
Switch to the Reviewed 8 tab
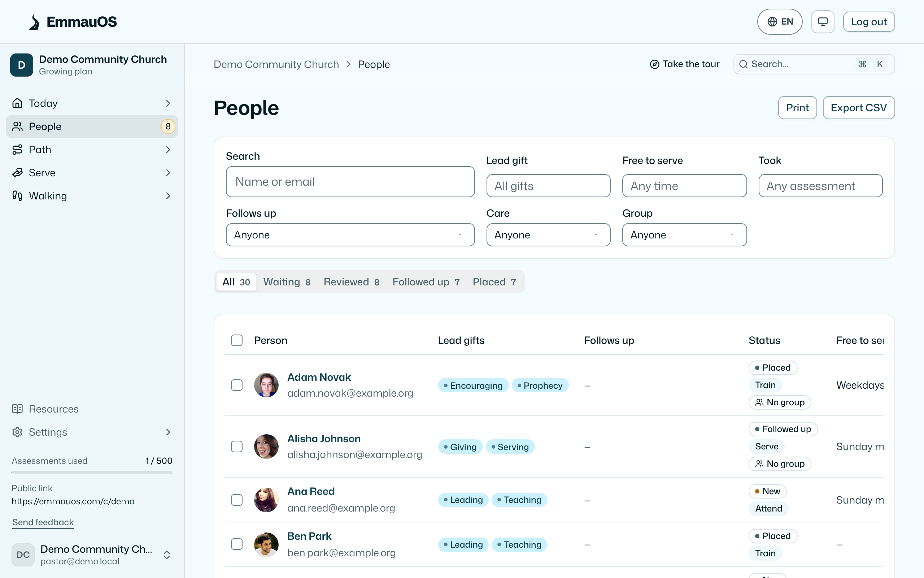(351, 282)
